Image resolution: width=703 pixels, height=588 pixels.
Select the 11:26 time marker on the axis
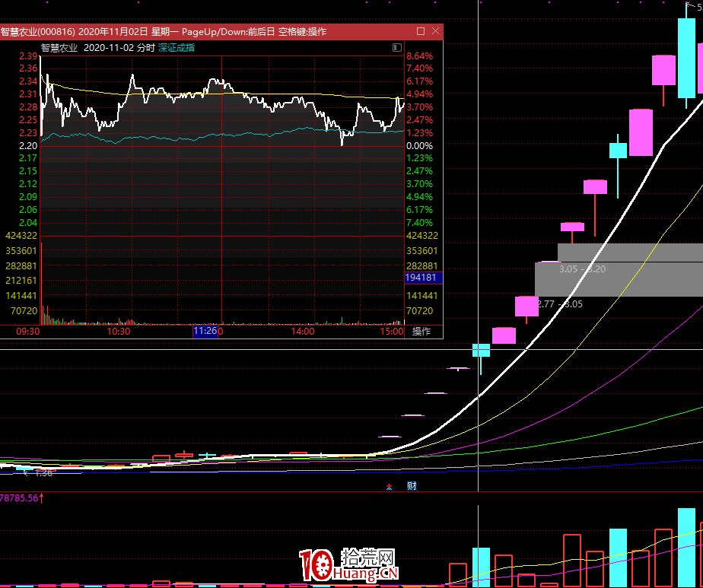[205, 332]
